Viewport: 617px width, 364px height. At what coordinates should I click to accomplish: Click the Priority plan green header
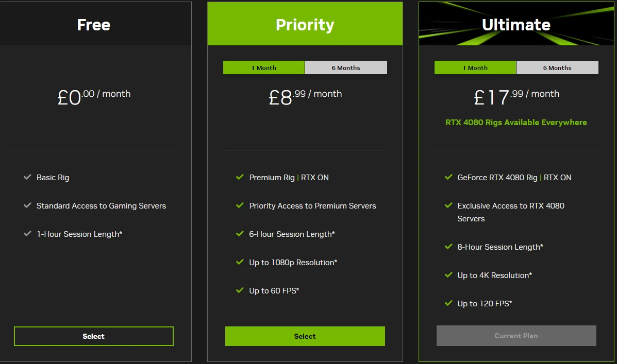pos(305,24)
